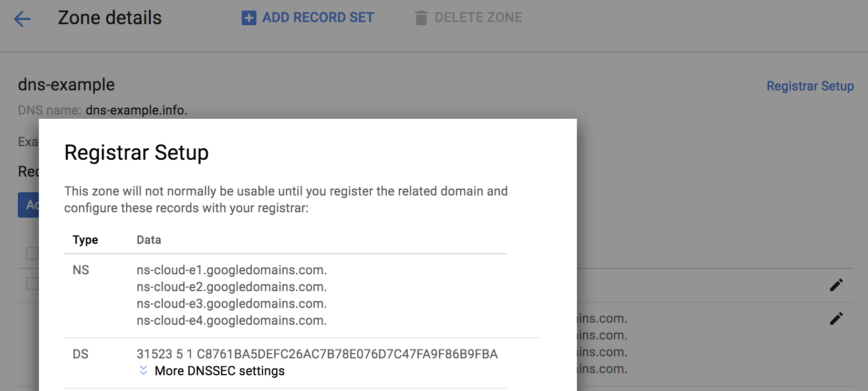Open the Registrar Setup link
868x391 pixels.
click(810, 86)
